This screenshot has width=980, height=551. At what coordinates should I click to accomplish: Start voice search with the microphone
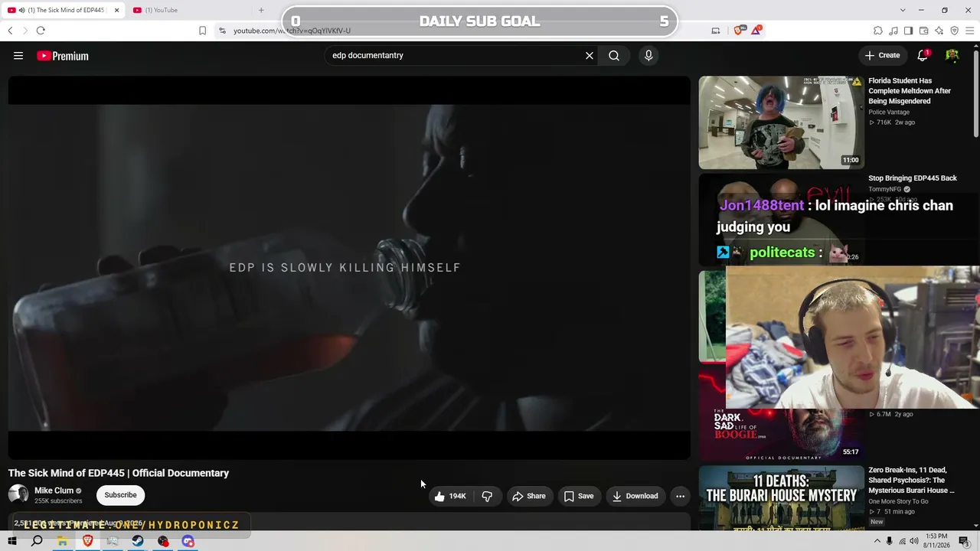click(x=648, y=55)
